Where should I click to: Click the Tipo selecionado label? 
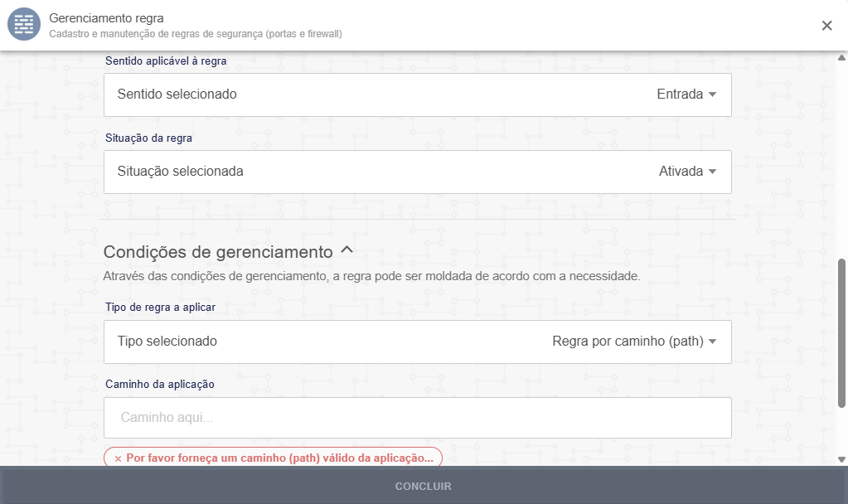(167, 342)
